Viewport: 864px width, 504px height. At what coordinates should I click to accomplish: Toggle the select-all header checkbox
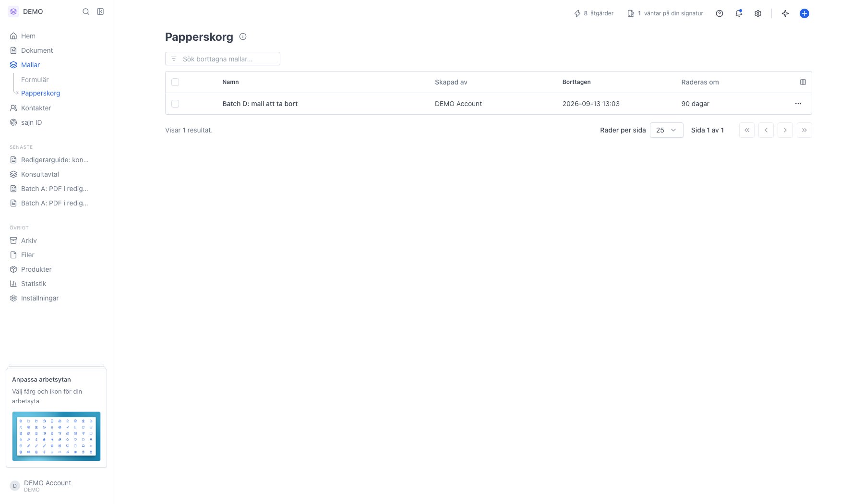[x=175, y=82]
